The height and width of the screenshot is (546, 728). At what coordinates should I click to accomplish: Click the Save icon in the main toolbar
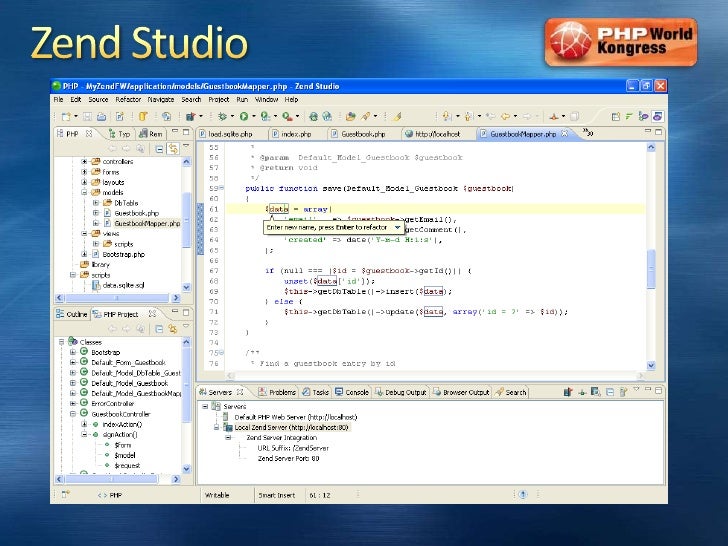pyautogui.click(x=87, y=117)
